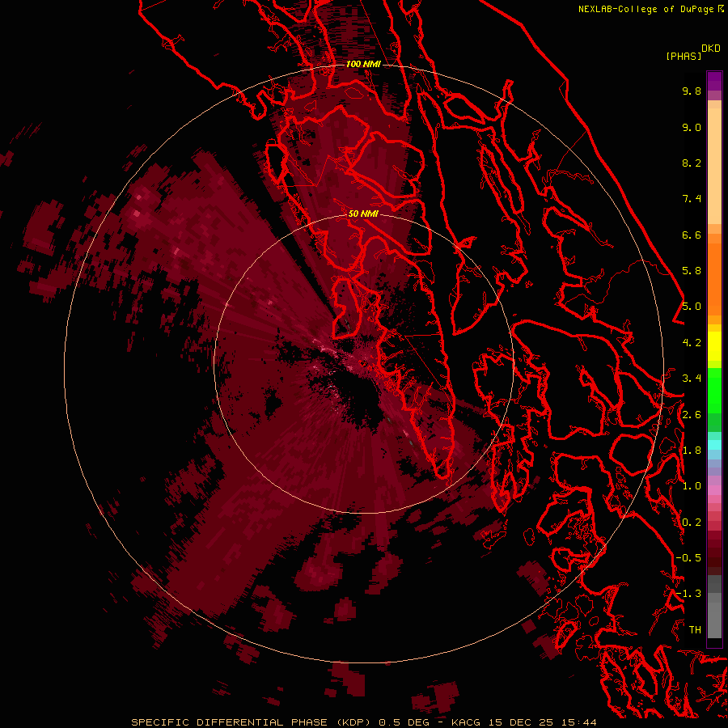Click the 0.2 scale value
The height and width of the screenshot is (728, 728).
pyautogui.click(x=692, y=523)
